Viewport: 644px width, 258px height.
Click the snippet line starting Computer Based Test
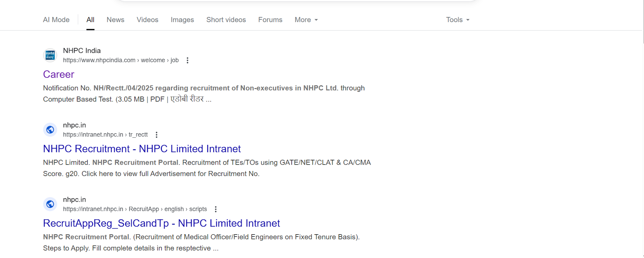click(127, 99)
